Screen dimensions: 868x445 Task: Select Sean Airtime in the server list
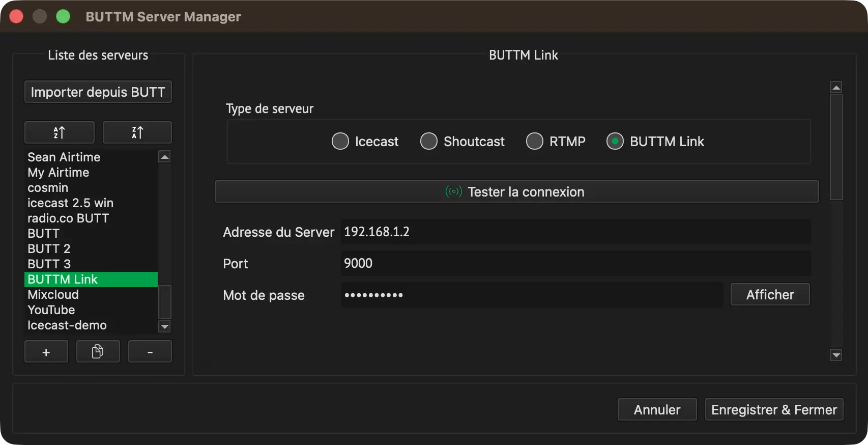[x=91, y=157]
